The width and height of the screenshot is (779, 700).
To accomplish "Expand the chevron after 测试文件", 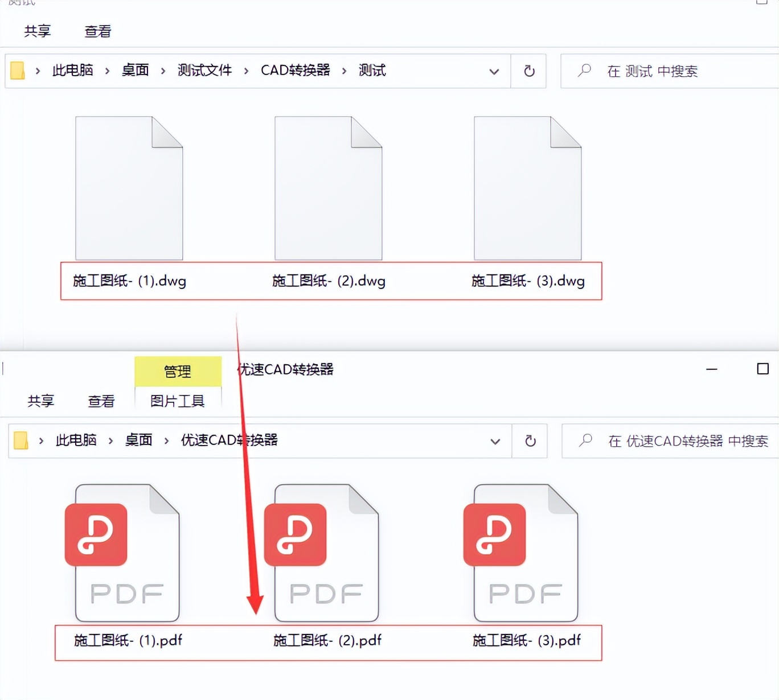I will pos(246,71).
